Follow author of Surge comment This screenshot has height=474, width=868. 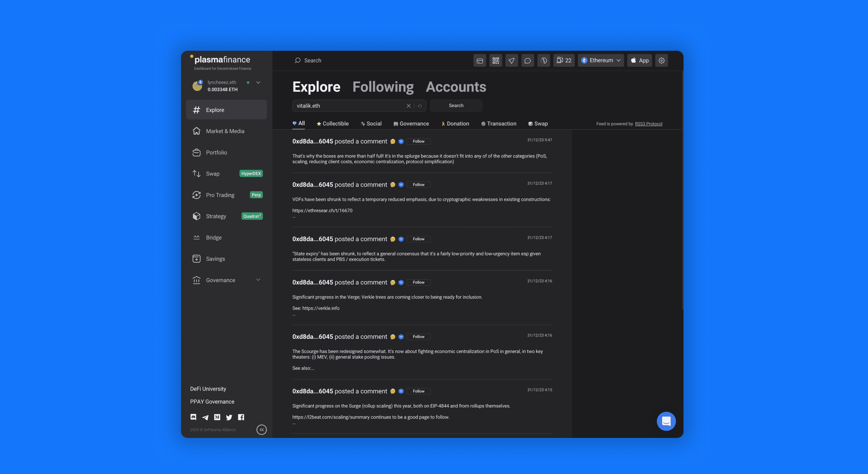tap(419, 391)
